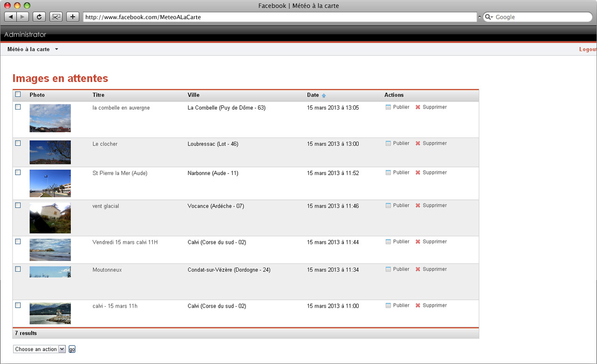This screenshot has height=364, width=597.
Task: Supprimer red X in St Pierre la Mer row
Action: (x=418, y=172)
